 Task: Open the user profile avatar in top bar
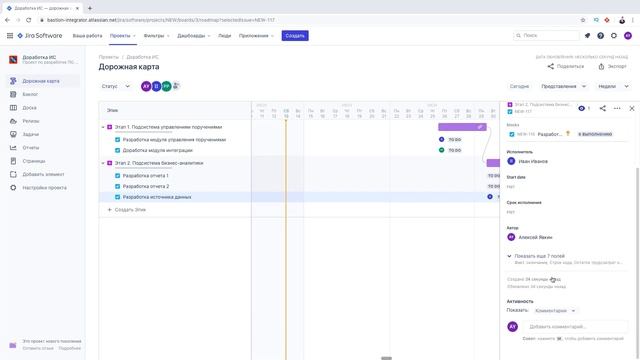click(x=628, y=36)
